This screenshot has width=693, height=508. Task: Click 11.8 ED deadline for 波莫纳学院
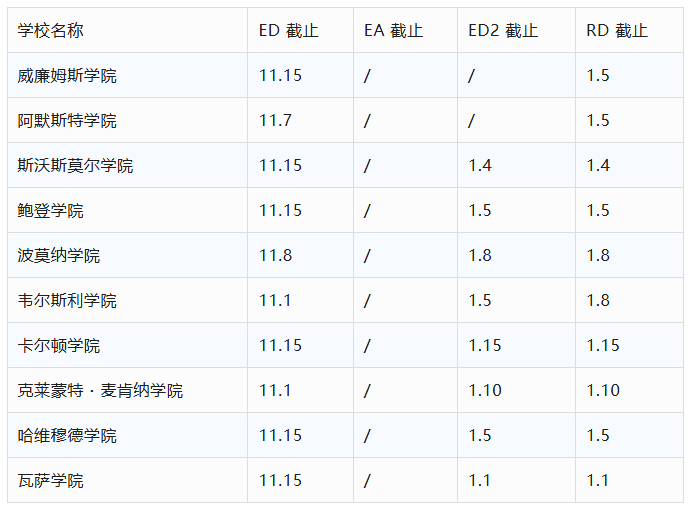coord(275,256)
